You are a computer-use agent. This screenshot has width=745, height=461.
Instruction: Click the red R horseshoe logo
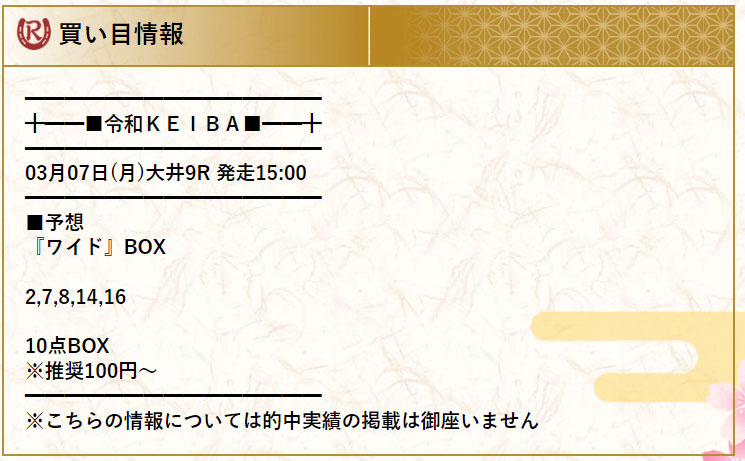pos(35,34)
